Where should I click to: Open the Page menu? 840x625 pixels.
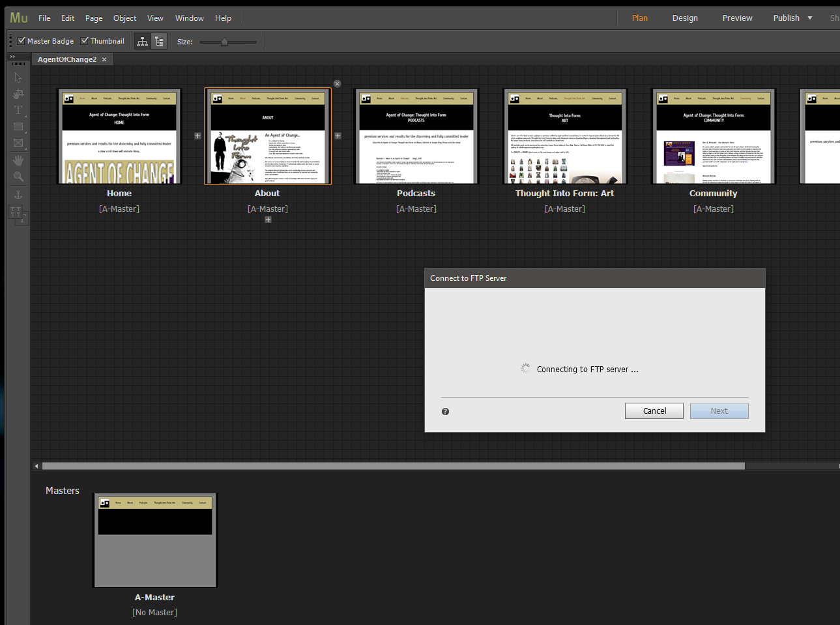pyautogui.click(x=94, y=18)
